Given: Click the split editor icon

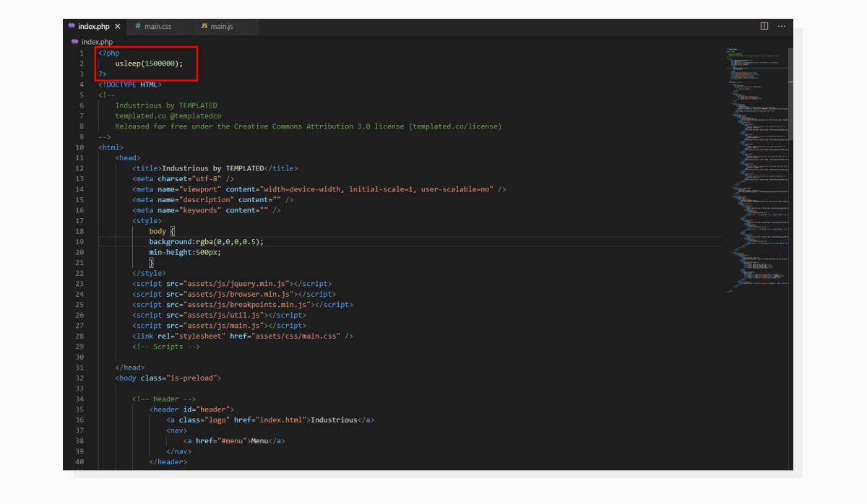Looking at the screenshot, I should pyautogui.click(x=764, y=26).
